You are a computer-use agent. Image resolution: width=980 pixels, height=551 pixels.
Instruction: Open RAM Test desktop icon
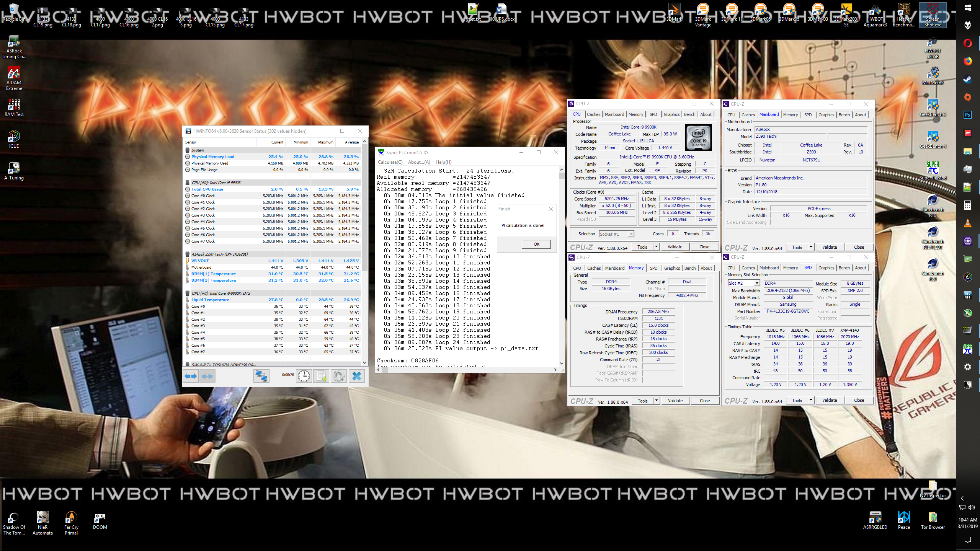point(14,107)
